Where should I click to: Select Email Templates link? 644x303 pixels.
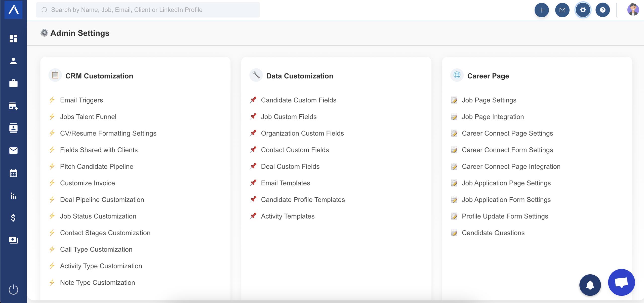pyautogui.click(x=285, y=183)
